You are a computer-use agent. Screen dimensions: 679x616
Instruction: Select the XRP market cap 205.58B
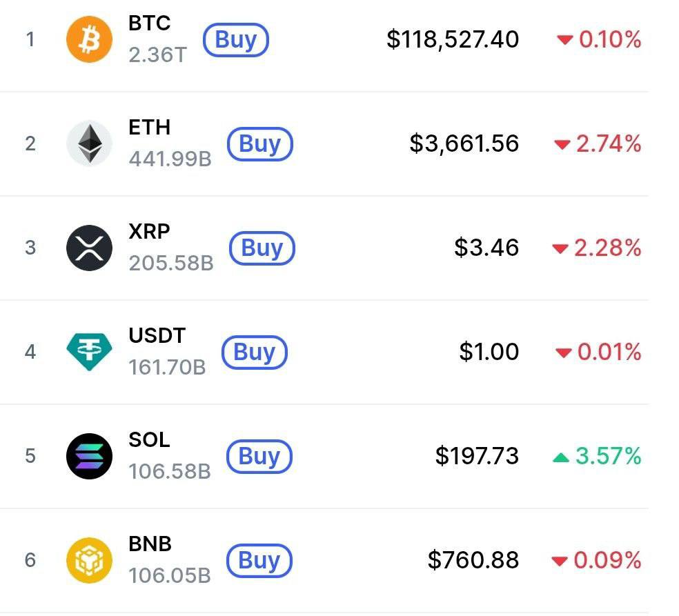point(171,263)
